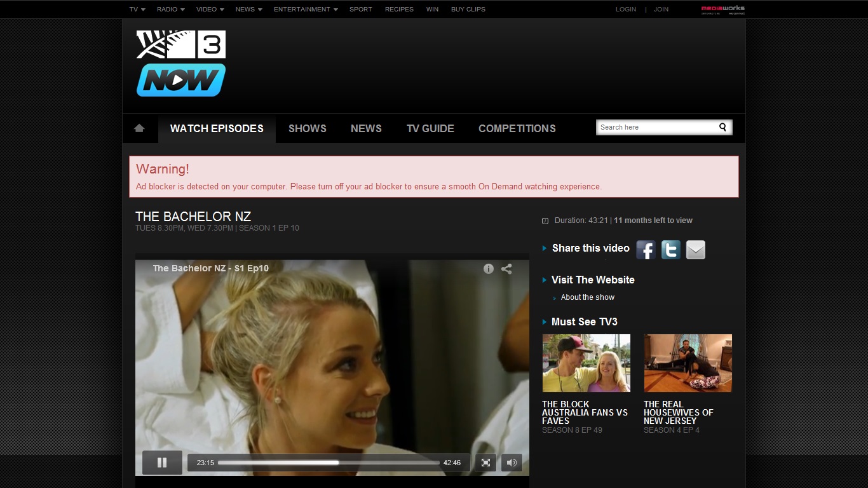Select the COMPETITIONS tab

pos(517,128)
